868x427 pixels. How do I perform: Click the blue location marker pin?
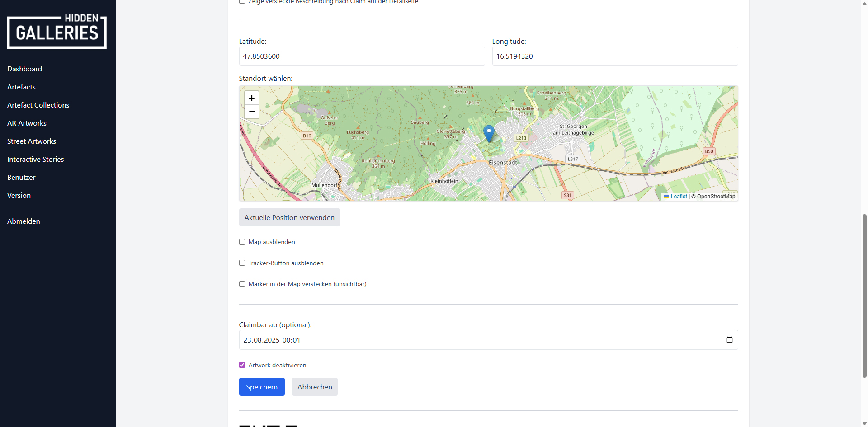click(x=489, y=133)
